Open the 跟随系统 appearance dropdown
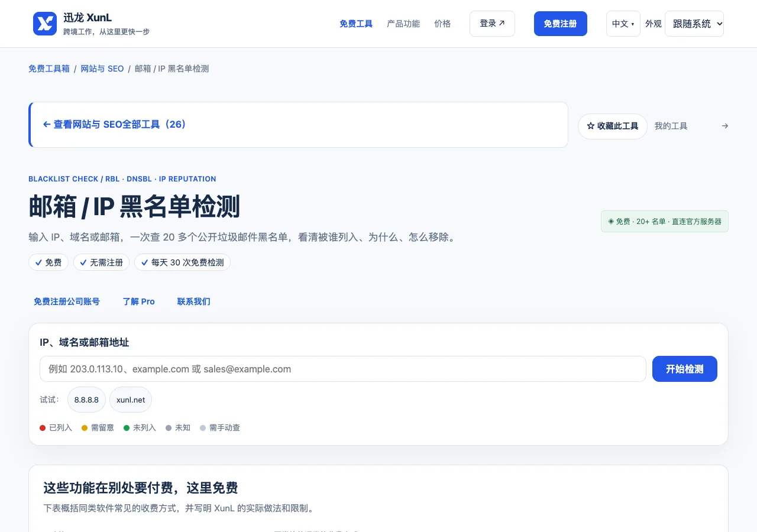The width and height of the screenshot is (757, 532). click(x=694, y=24)
